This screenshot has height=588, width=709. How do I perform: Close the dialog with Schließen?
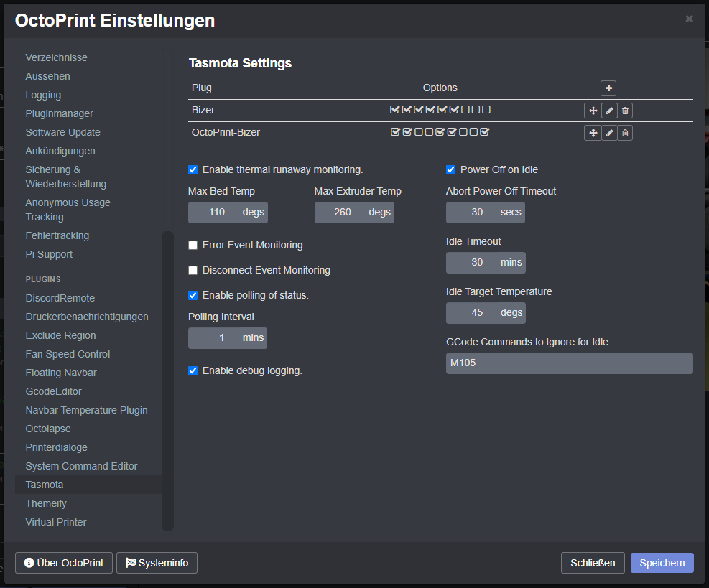(593, 563)
